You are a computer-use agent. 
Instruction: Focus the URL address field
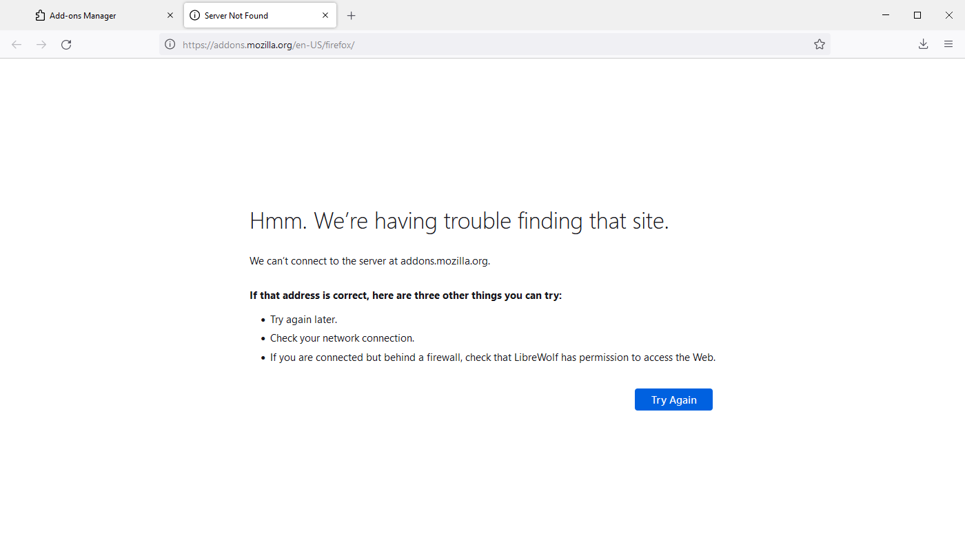point(482,44)
